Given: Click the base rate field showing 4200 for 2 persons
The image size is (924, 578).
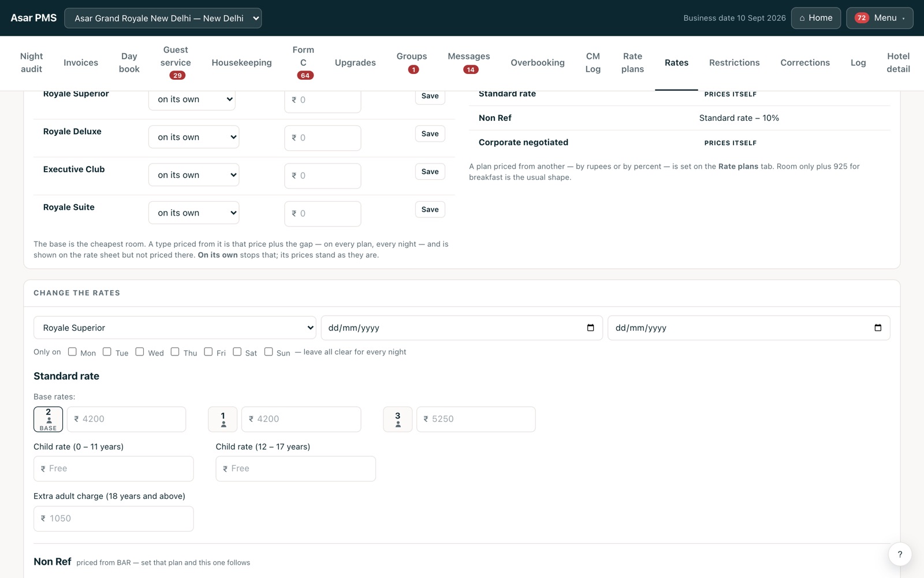Looking at the screenshot, I should coord(126,419).
